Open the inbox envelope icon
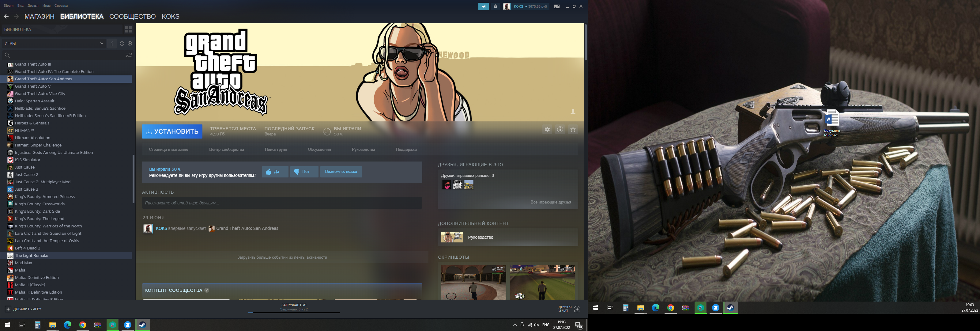Screen dimensions: 980x331 click(495, 6)
